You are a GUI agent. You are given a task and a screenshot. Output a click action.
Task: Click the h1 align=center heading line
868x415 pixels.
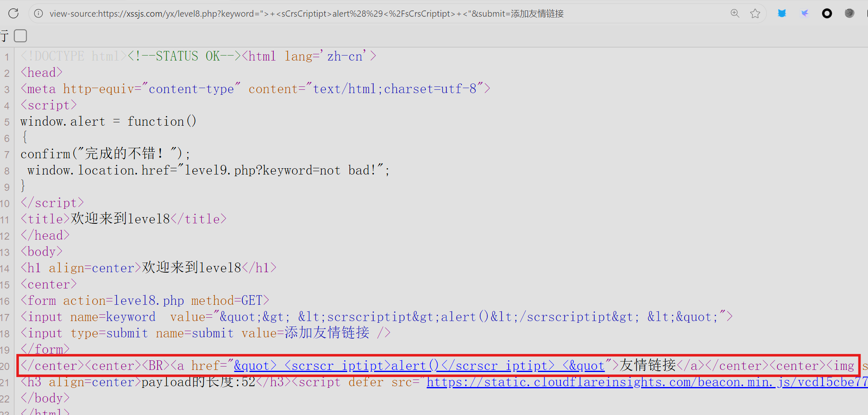click(x=149, y=268)
